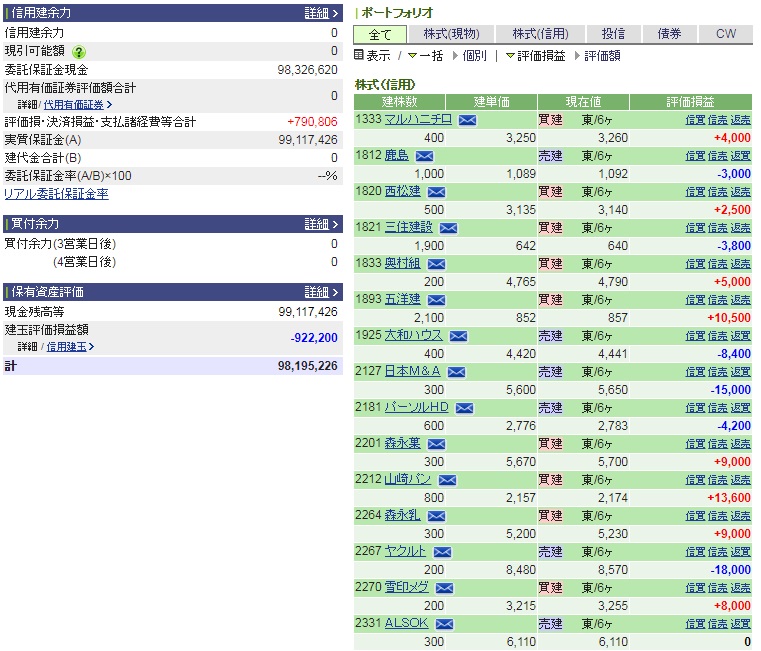The height and width of the screenshot is (651, 761).
Task: Click the +790,806 評価損 value
Action: point(312,122)
